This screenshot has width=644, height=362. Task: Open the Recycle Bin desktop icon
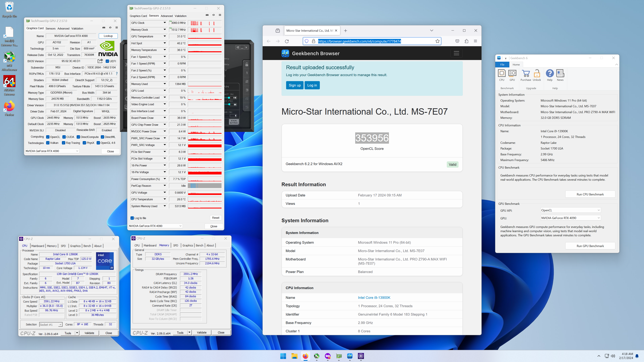coord(9,10)
